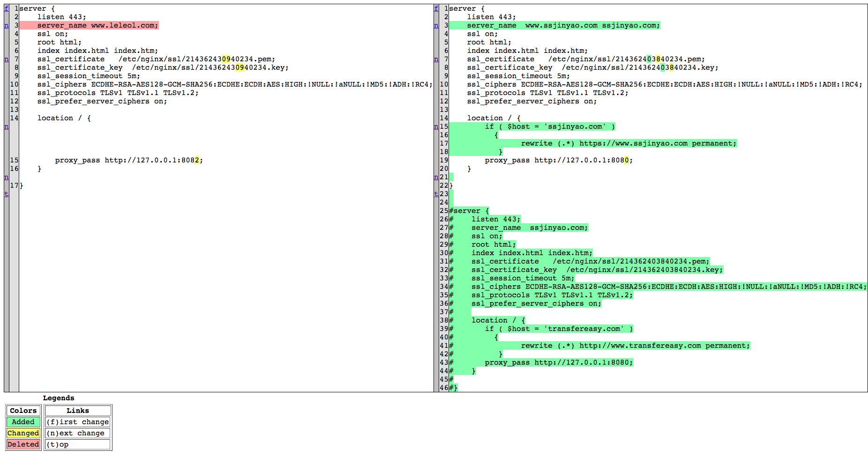Click the red 'Deleted' legend swatch
The width and height of the screenshot is (868, 456).
click(x=23, y=444)
